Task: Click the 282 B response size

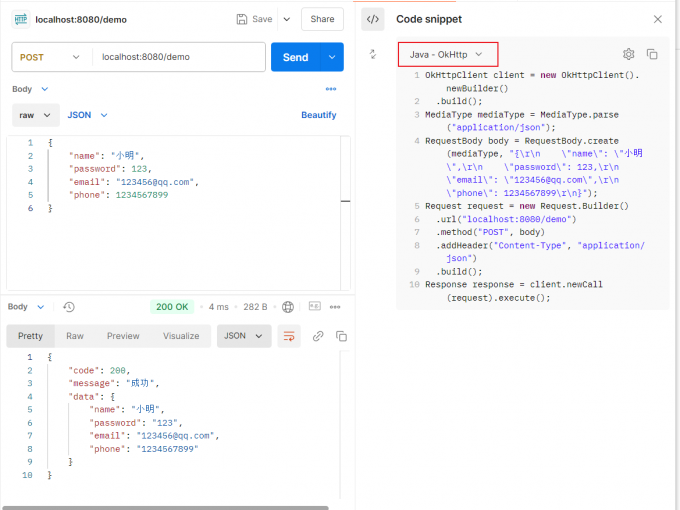Action: point(255,307)
